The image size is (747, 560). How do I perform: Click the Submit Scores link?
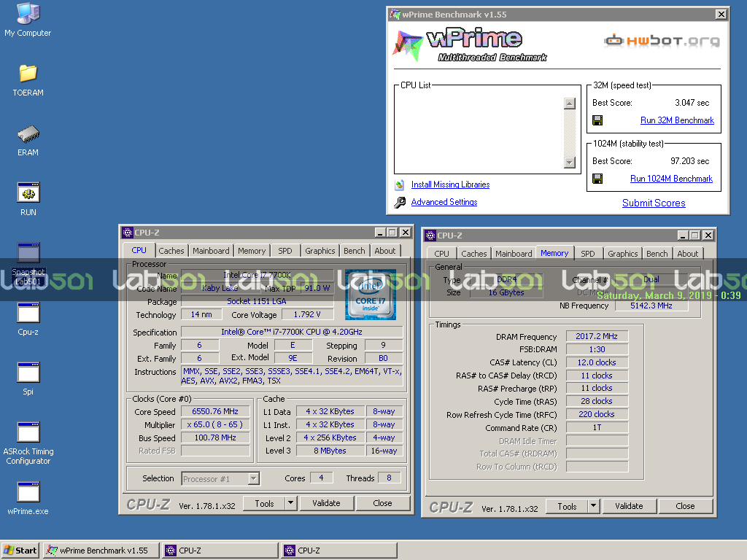pyautogui.click(x=654, y=203)
